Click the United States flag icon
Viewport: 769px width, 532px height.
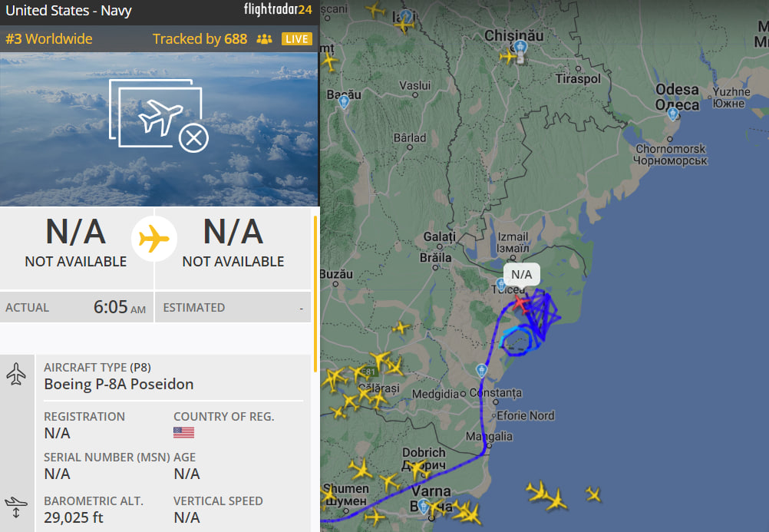pyautogui.click(x=184, y=432)
